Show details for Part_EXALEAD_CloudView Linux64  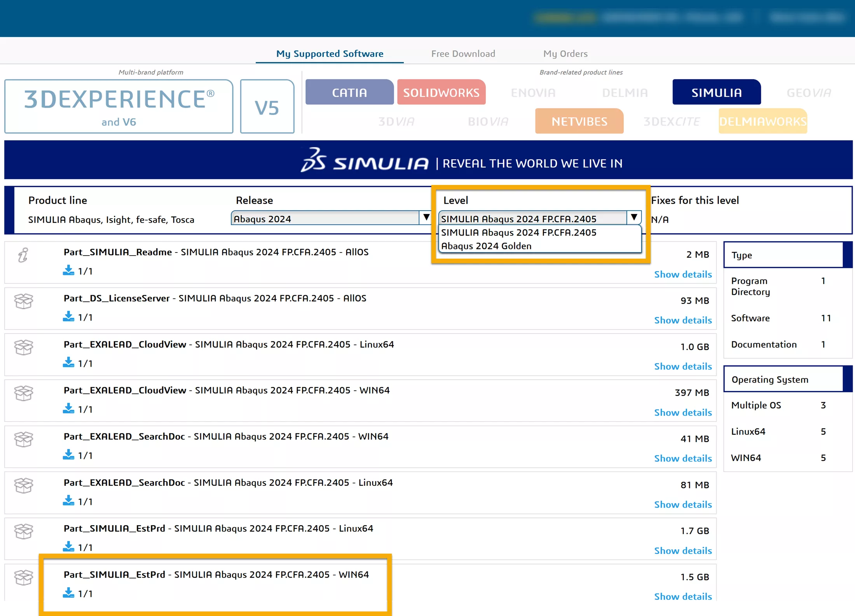tap(683, 366)
